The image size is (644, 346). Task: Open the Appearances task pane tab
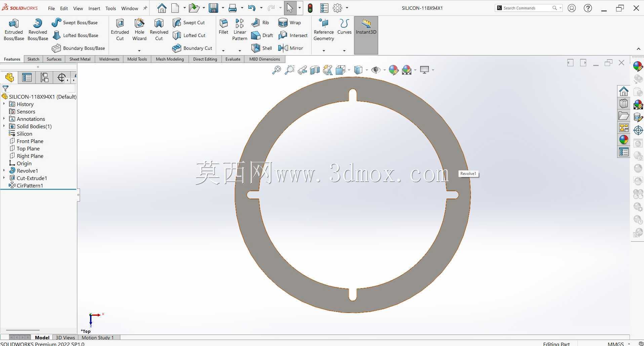pyautogui.click(x=624, y=140)
